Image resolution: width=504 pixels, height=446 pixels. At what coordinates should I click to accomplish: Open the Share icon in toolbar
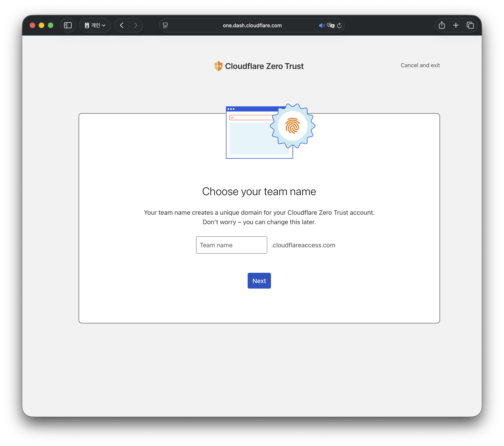click(x=442, y=25)
